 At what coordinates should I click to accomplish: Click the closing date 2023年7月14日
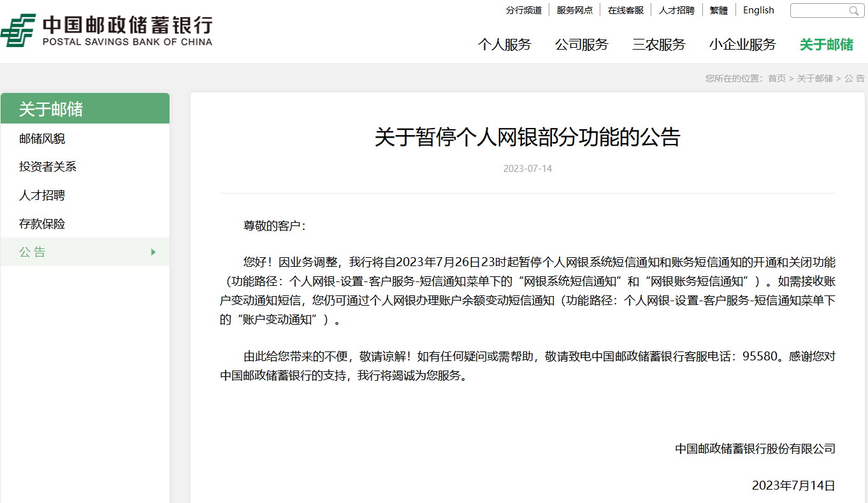pyautogui.click(x=793, y=486)
